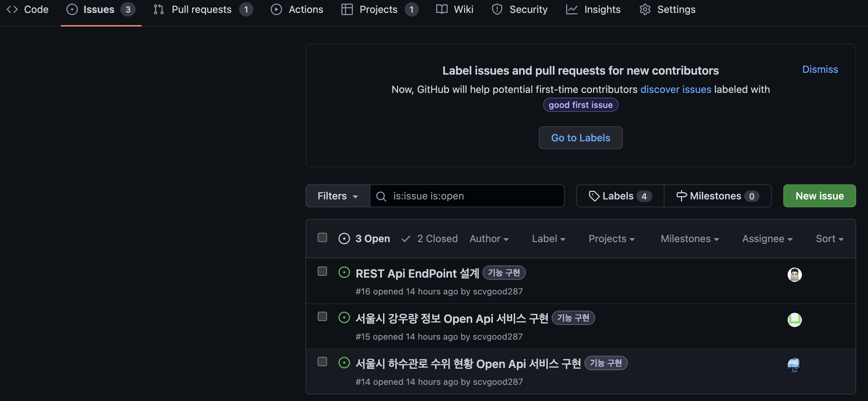Open the Milestones page button
Screen dimensions: 868x401
click(718, 196)
